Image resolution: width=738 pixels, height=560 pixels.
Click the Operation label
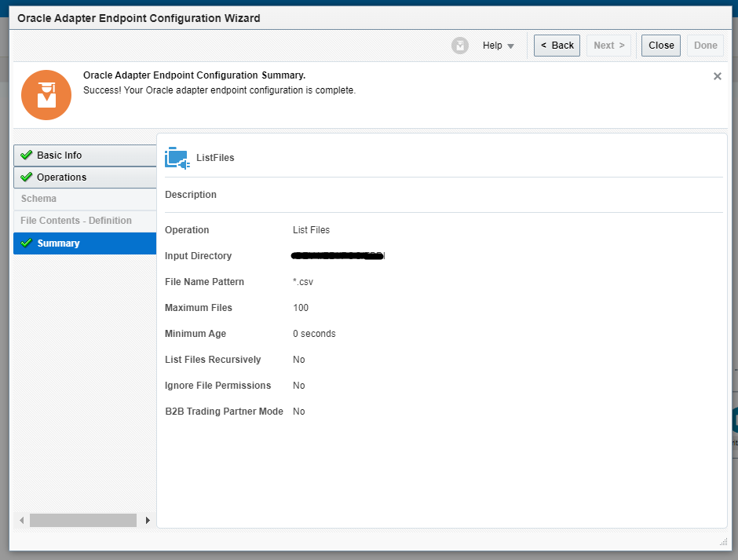(187, 230)
